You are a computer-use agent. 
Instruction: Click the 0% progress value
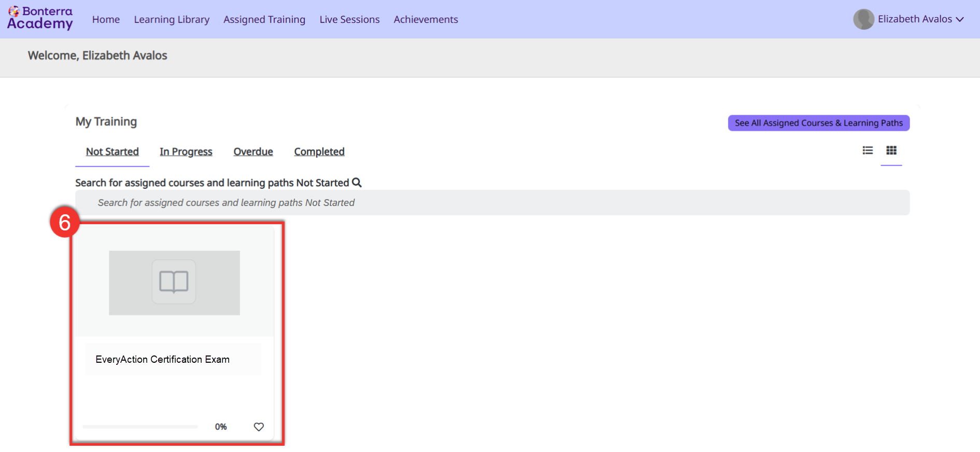coord(221,427)
